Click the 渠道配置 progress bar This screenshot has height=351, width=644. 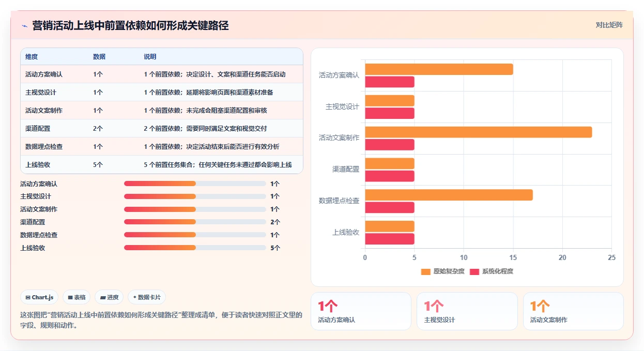[x=195, y=222]
